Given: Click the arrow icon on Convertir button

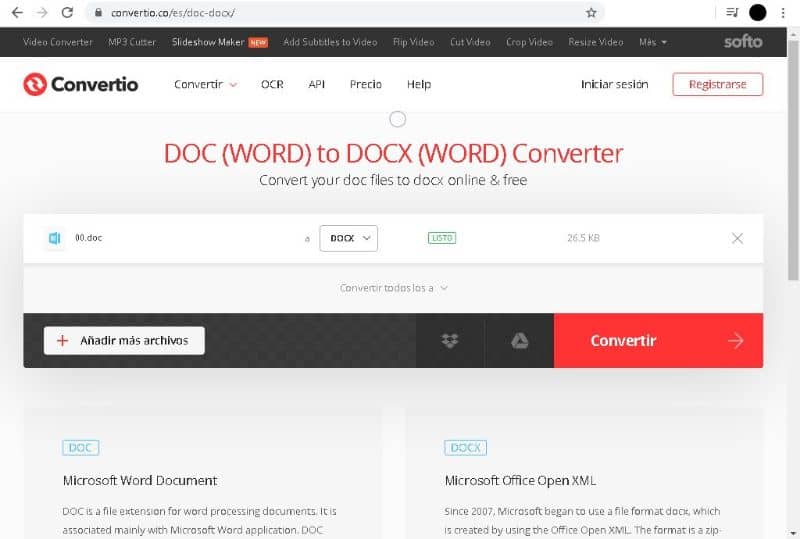Looking at the screenshot, I should click(736, 340).
